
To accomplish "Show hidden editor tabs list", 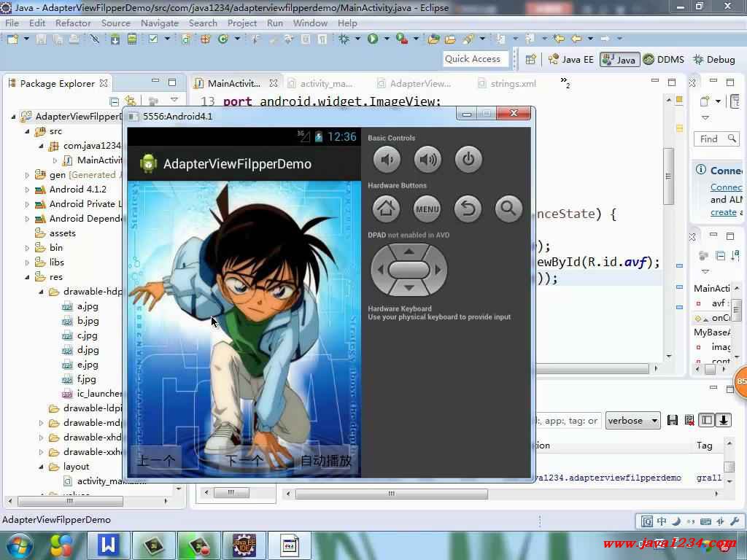I will (565, 82).
